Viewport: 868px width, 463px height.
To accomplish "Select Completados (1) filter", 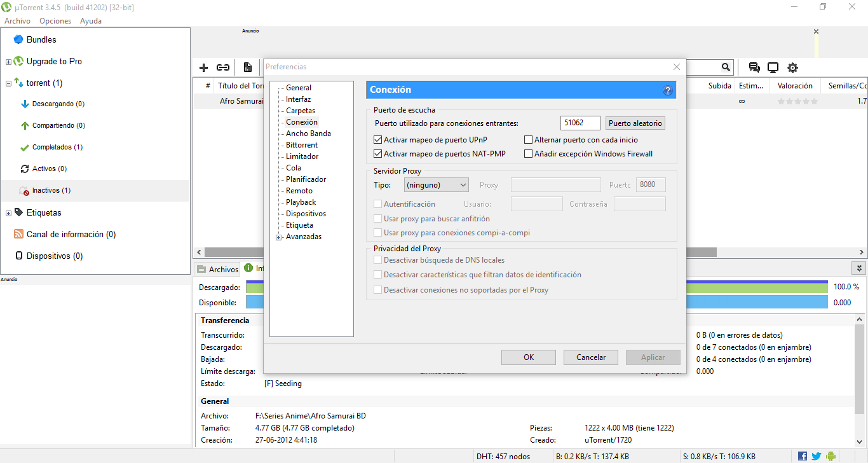I will (57, 147).
